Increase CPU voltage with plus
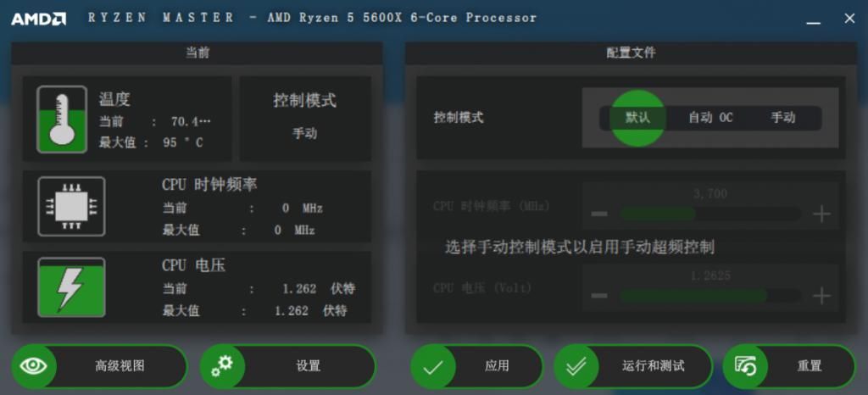This screenshot has height=395, width=868. (x=821, y=296)
